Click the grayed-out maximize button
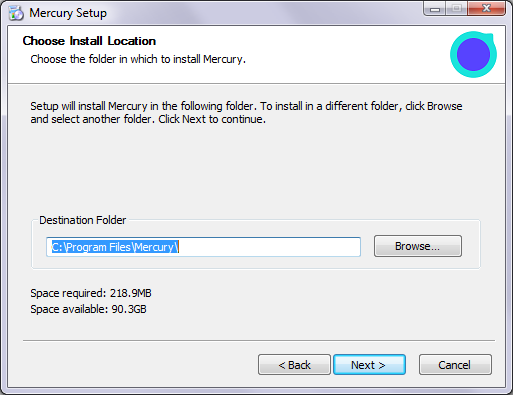The height and width of the screenshot is (395, 513). coord(456,9)
